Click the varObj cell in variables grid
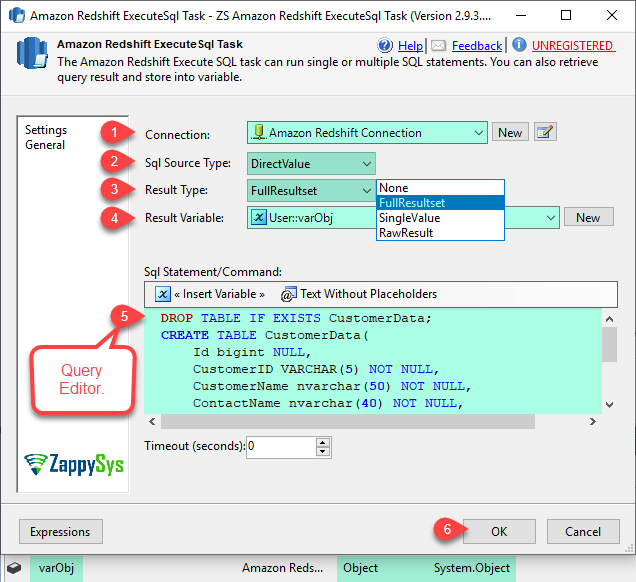The width and height of the screenshot is (636, 582). point(56,568)
